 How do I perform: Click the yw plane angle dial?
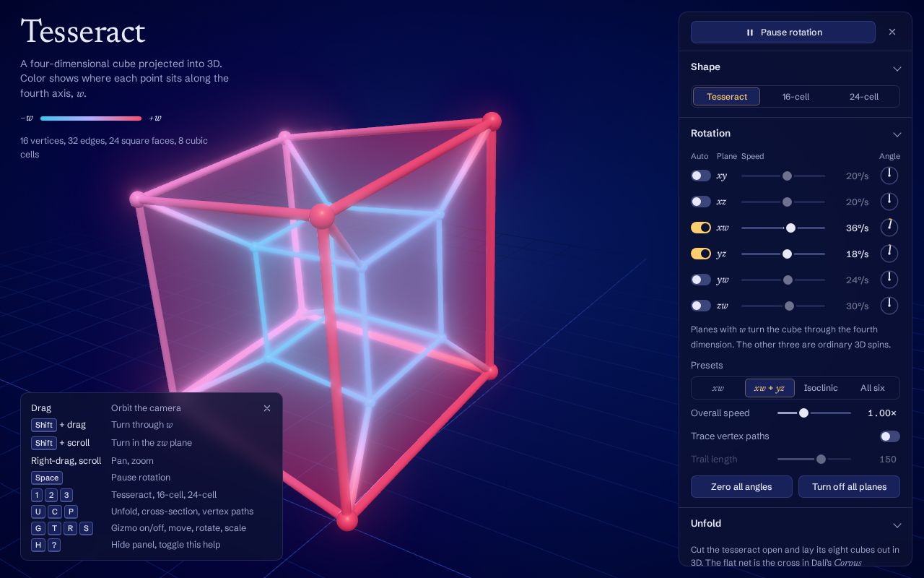(x=889, y=280)
